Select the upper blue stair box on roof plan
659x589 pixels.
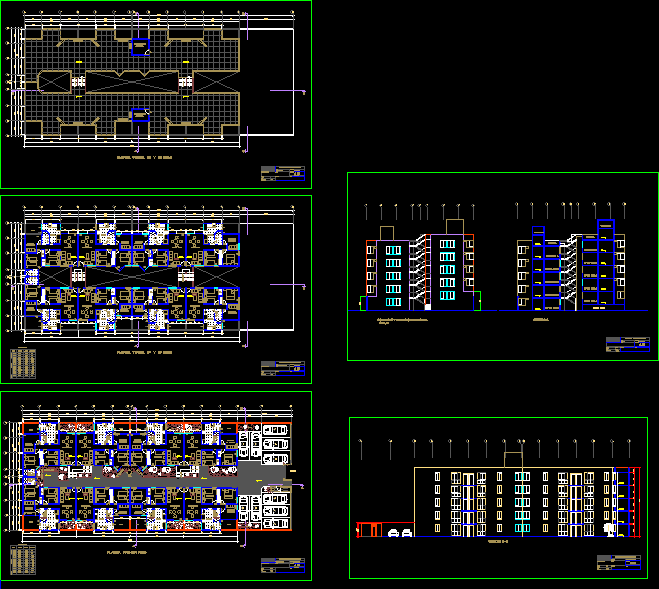(139, 46)
